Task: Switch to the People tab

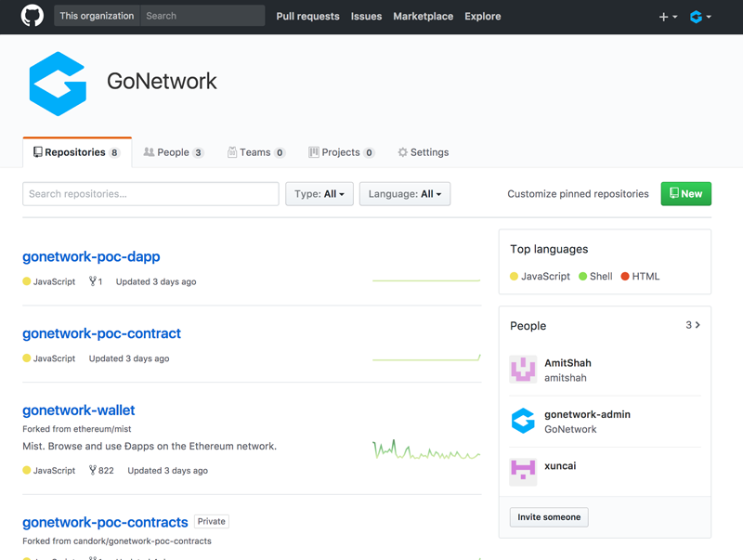Action: [x=174, y=152]
